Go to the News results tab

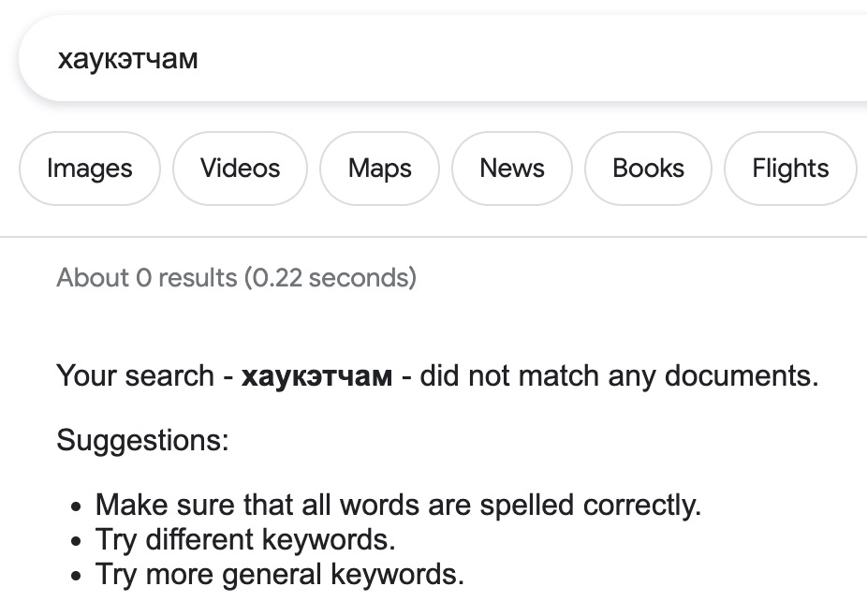coord(511,169)
